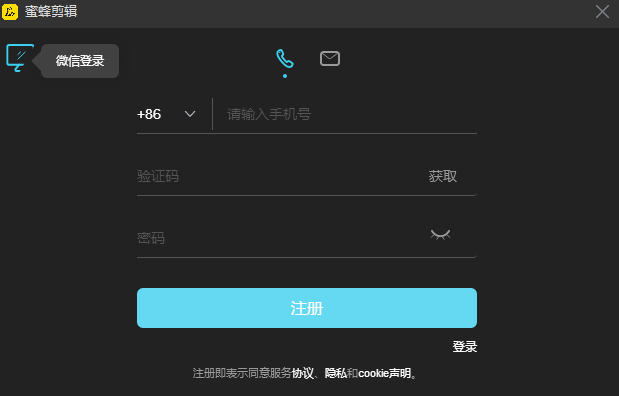This screenshot has width=619, height=396.
Task: Open the 协议 service agreement link
Action: (x=303, y=373)
